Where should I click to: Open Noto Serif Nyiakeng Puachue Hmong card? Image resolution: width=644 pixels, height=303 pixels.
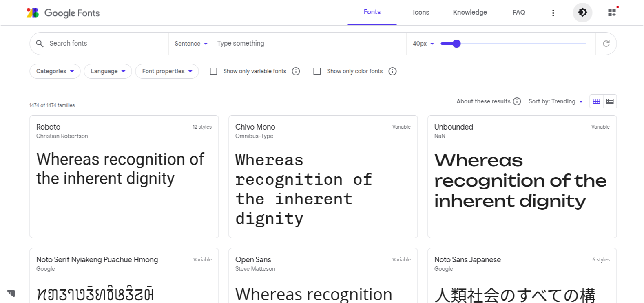click(x=124, y=276)
